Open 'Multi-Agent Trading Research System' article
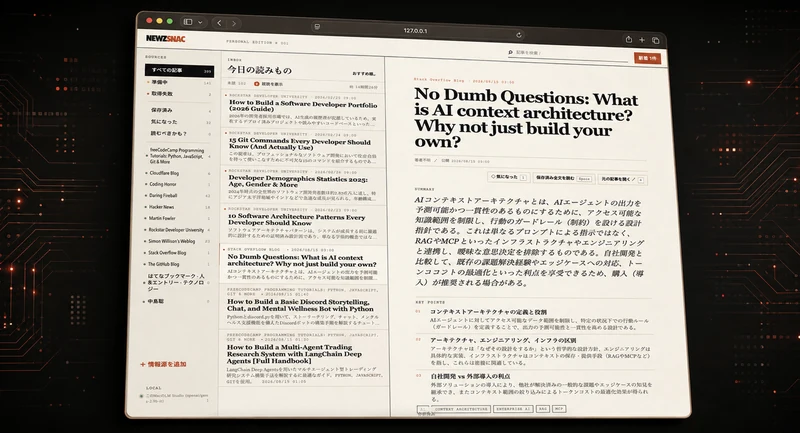The height and width of the screenshot is (433, 800). click(304, 359)
